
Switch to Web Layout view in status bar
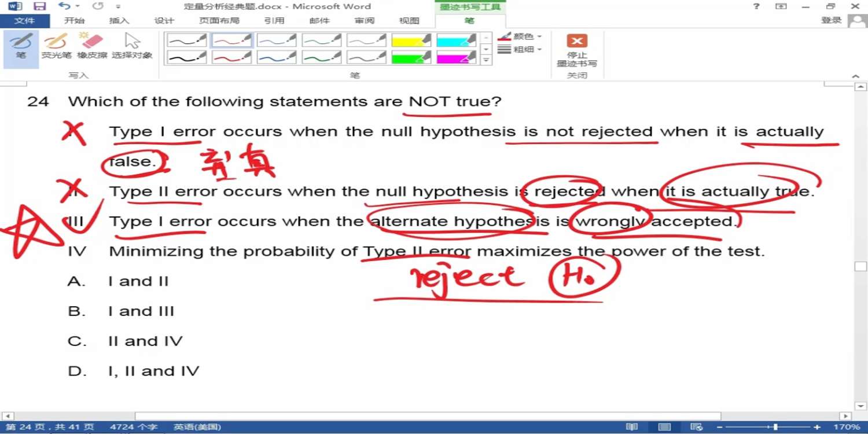coord(697,427)
